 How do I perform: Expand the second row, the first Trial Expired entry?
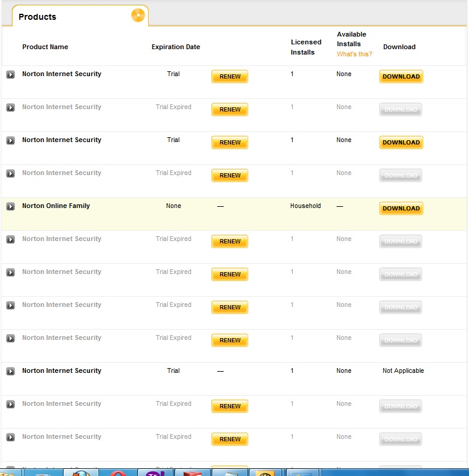pos(11,107)
